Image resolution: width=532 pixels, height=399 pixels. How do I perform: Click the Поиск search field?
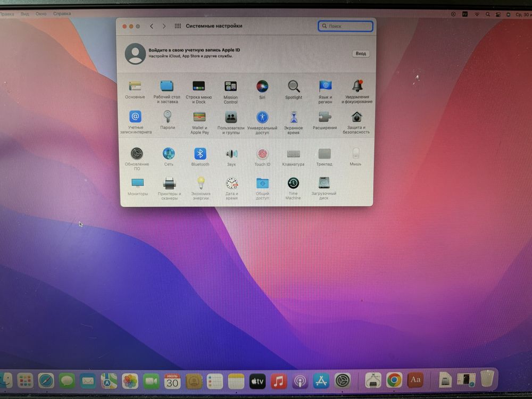coord(345,26)
